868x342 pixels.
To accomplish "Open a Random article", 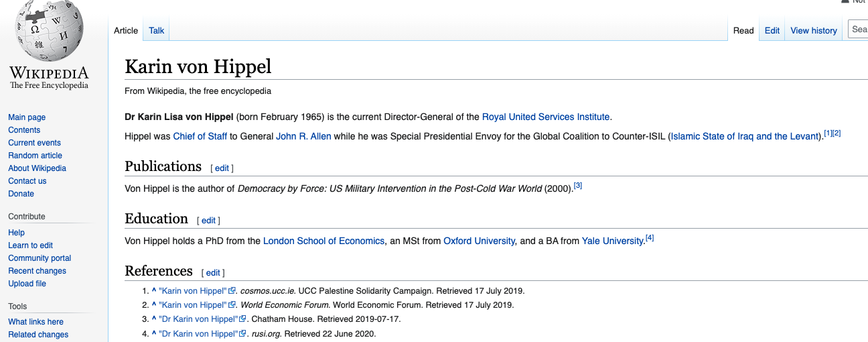I will point(35,156).
